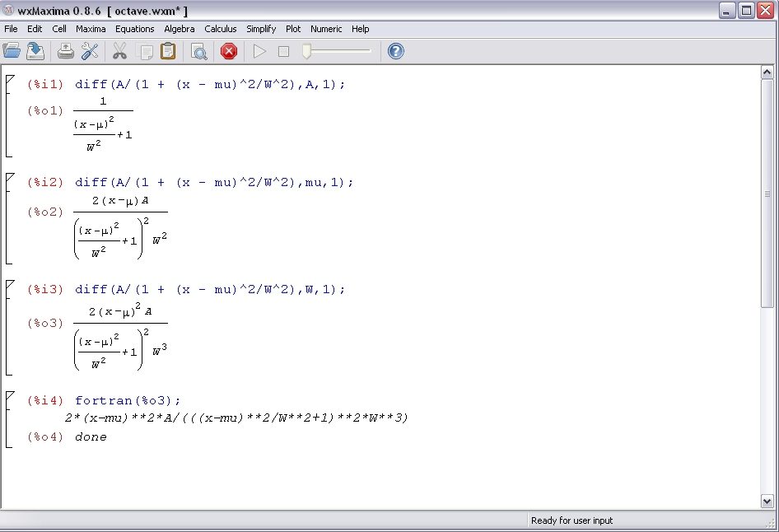
Task: Interrupt calculation with red stop icon
Action: coord(229,51)
